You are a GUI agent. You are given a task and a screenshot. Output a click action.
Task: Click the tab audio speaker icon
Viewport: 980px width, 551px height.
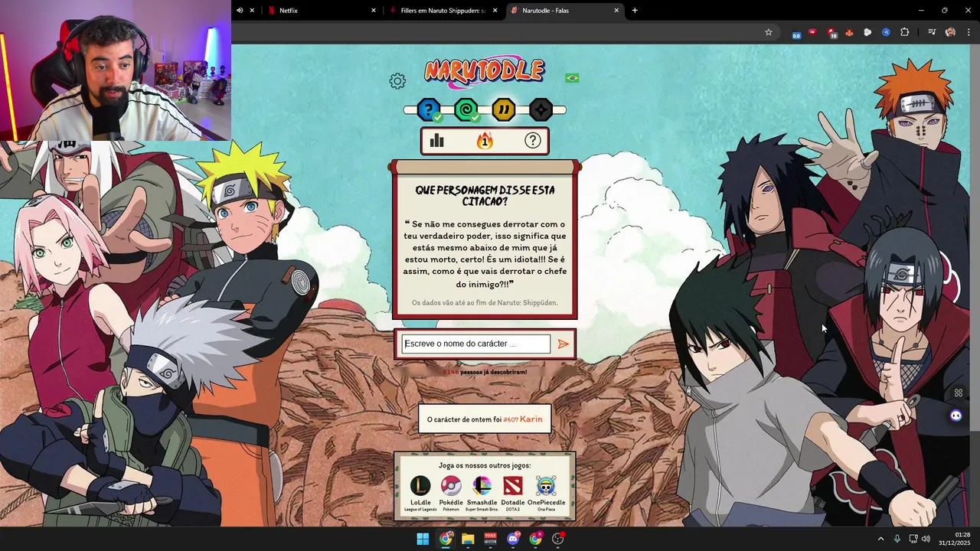[x=240, y=11]
